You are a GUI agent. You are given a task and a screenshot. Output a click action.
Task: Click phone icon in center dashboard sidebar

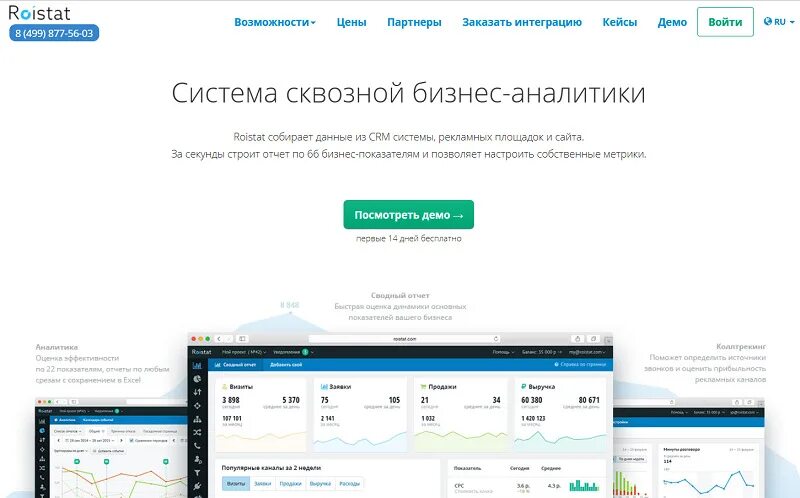coord(197,446)
